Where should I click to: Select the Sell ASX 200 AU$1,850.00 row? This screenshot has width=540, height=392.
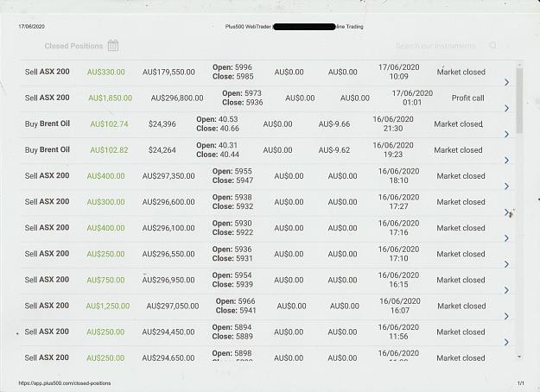point(267,98)
